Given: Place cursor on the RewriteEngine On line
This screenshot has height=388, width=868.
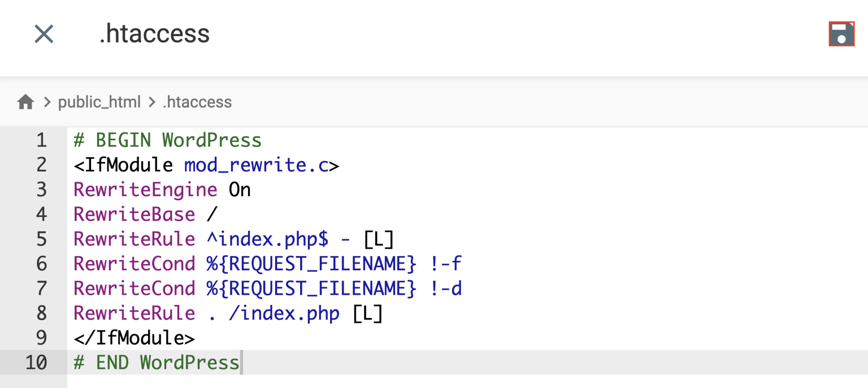Looking at the screenshot, I should (x=161, y=189).
